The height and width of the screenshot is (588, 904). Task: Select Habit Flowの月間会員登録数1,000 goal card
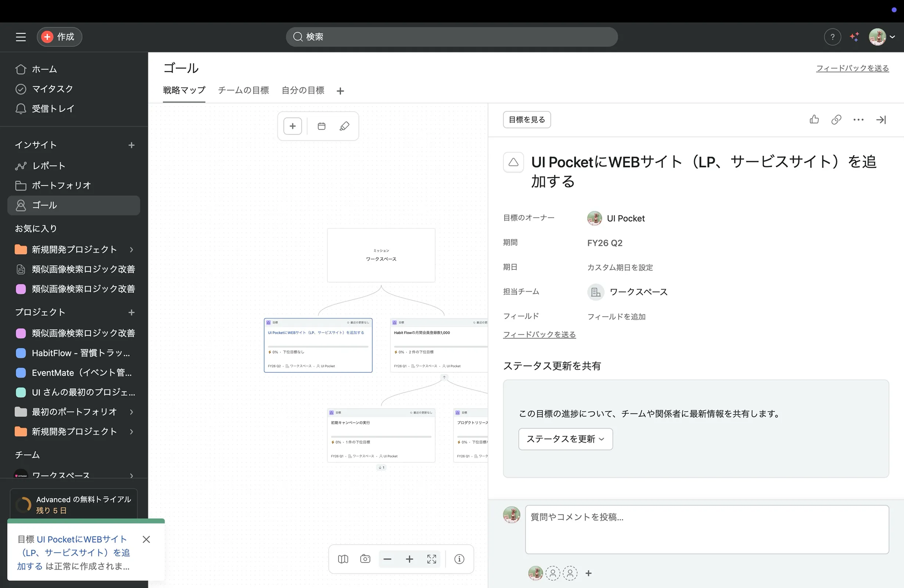click(x=439, y=345)
